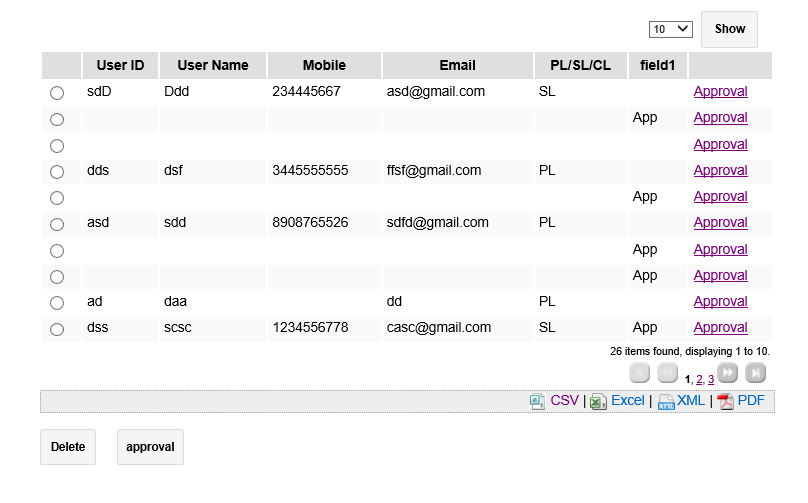Viewport: 808px width, 503px height.
Task: Open the Approval link for user asd
Action: tap(720, 222)
